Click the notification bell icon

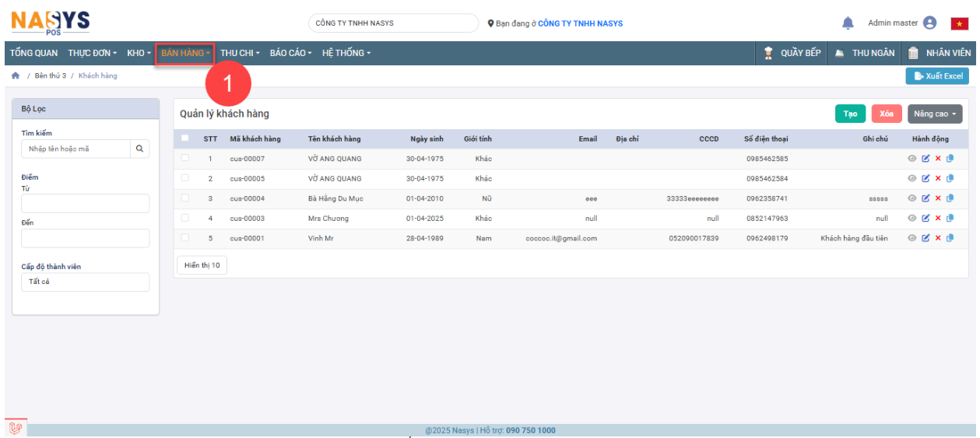pos(848,23)
